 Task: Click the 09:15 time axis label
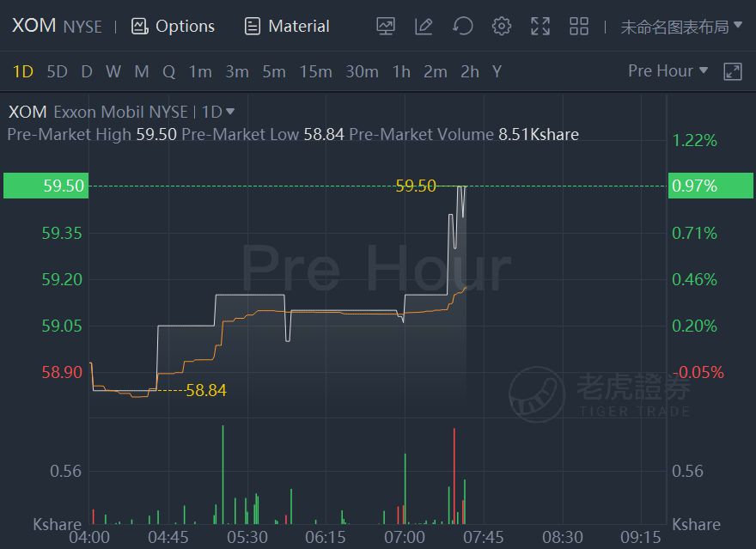(641, 538)
